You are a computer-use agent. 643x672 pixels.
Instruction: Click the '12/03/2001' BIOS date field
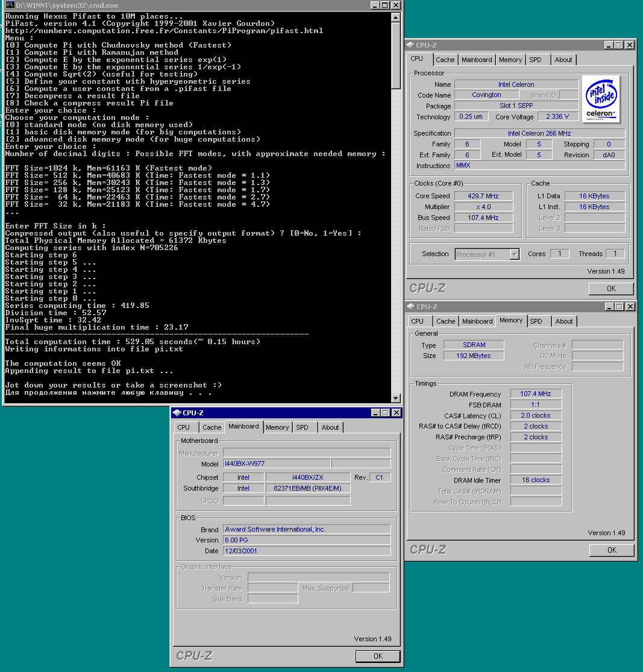tap(307, 551)
